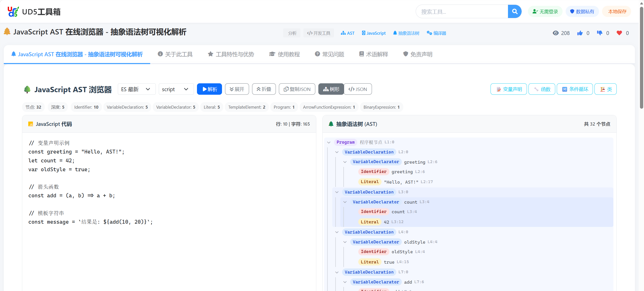Click the BinaryExpression: 1 stat chip
Screen dimensions: 644x291
(382, 107)
